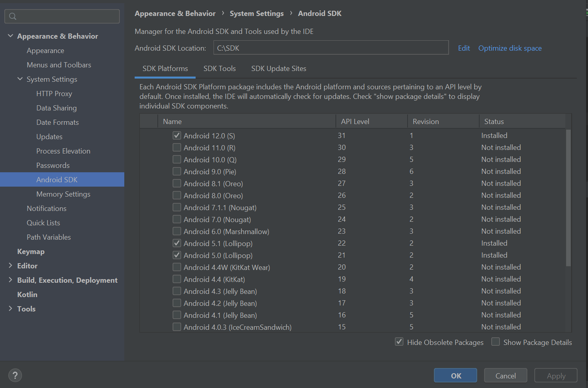Viewport: 588px width, 388px height.
Task: Open the SDK Tools tab
Action: [220, 69]
